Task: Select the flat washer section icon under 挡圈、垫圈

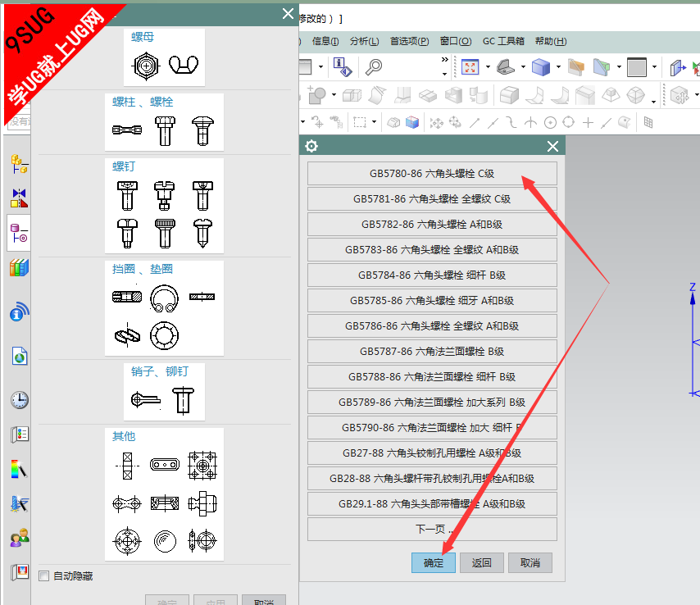Action: click(x=202, y=297)
